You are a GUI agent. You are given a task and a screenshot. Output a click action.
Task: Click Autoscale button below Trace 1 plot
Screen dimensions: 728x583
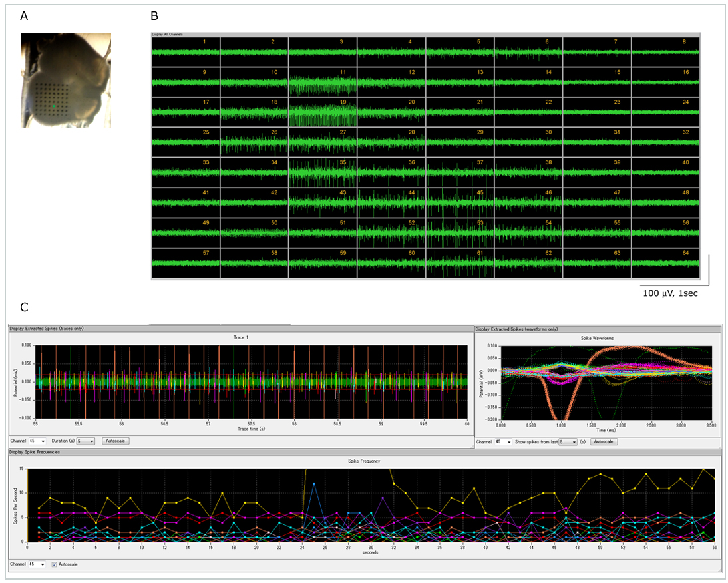[116, 441]
